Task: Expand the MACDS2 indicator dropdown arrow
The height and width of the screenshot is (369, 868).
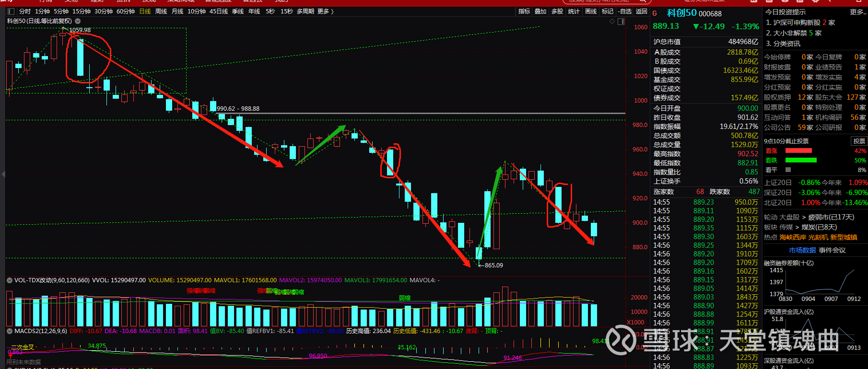Action: pyautogui.click(x=9, y=331)
